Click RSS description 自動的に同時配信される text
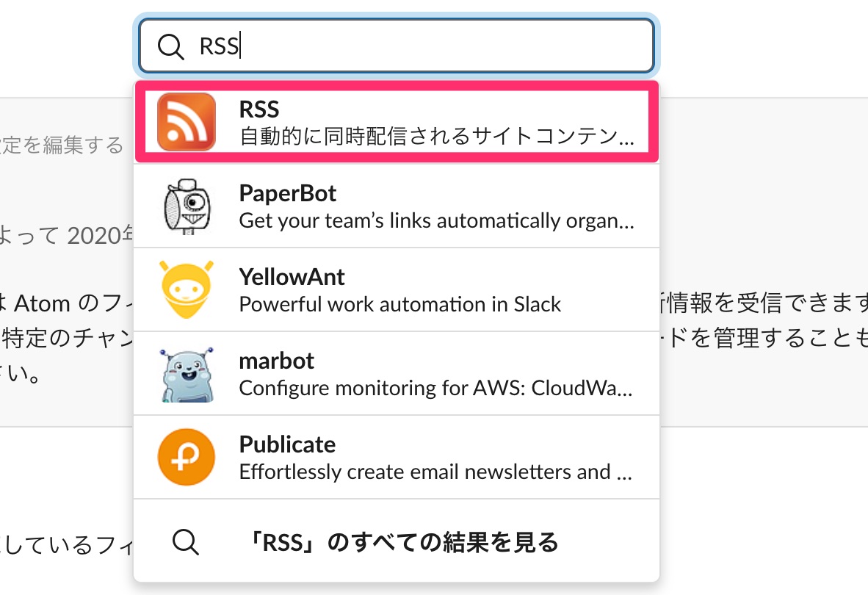The width and height of the screenshot is (868, 595). tap(437, 136)
